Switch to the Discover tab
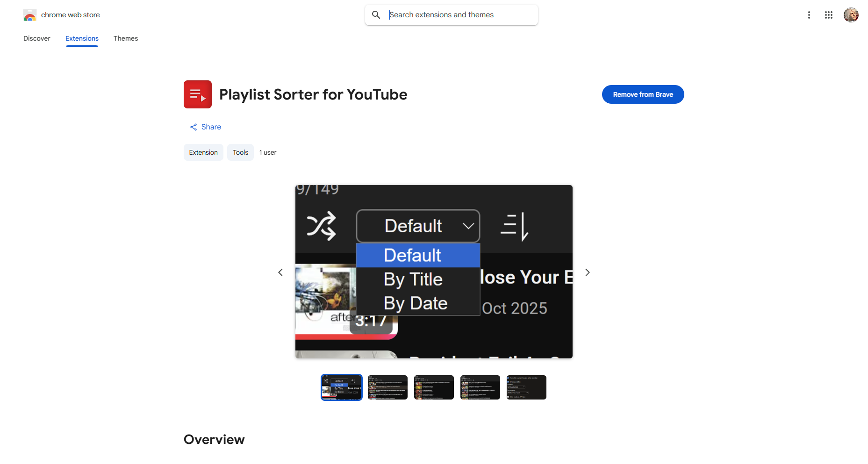This screenshot has height=464, width=868. click(x=36, y=38)
